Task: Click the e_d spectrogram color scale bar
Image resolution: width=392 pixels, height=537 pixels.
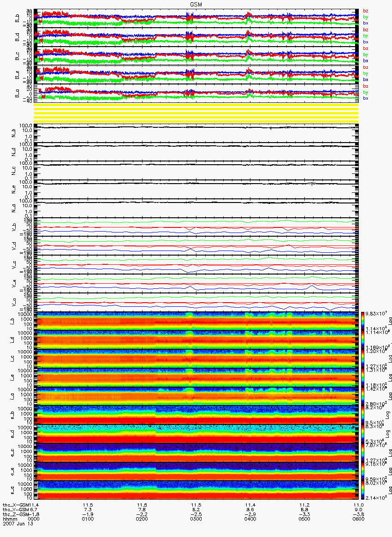Action: click(362, 434)
